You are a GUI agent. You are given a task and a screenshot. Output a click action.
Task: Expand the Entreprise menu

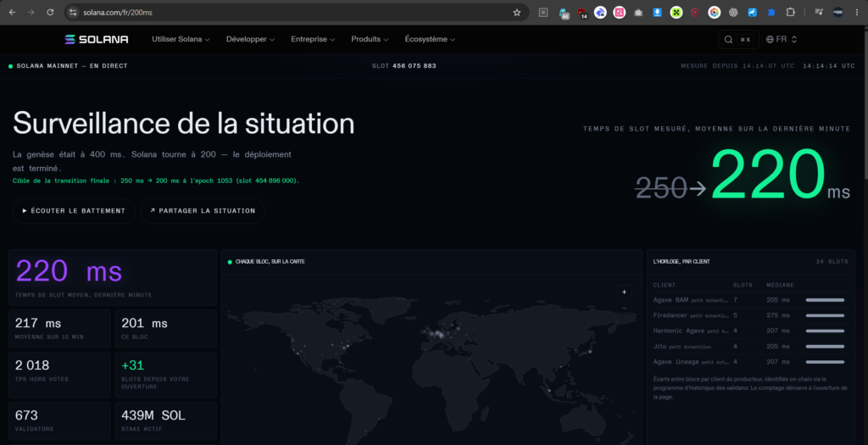[x=313, y=39]
